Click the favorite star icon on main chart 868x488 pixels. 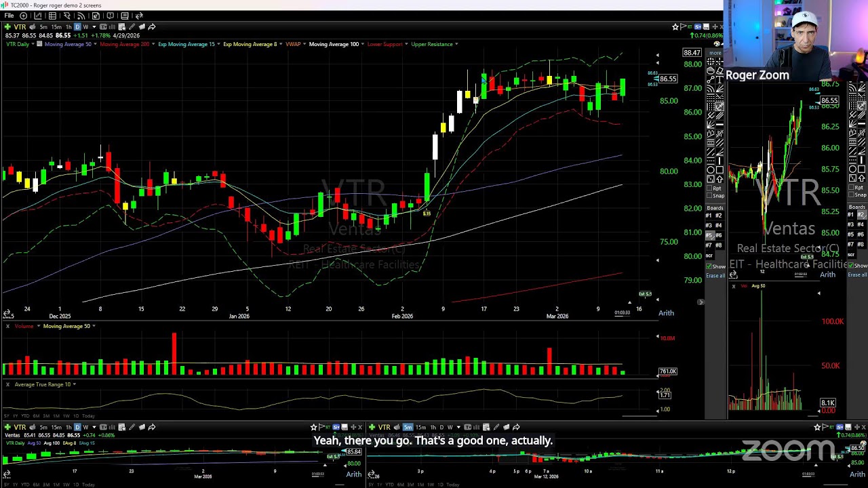[675, 27]
